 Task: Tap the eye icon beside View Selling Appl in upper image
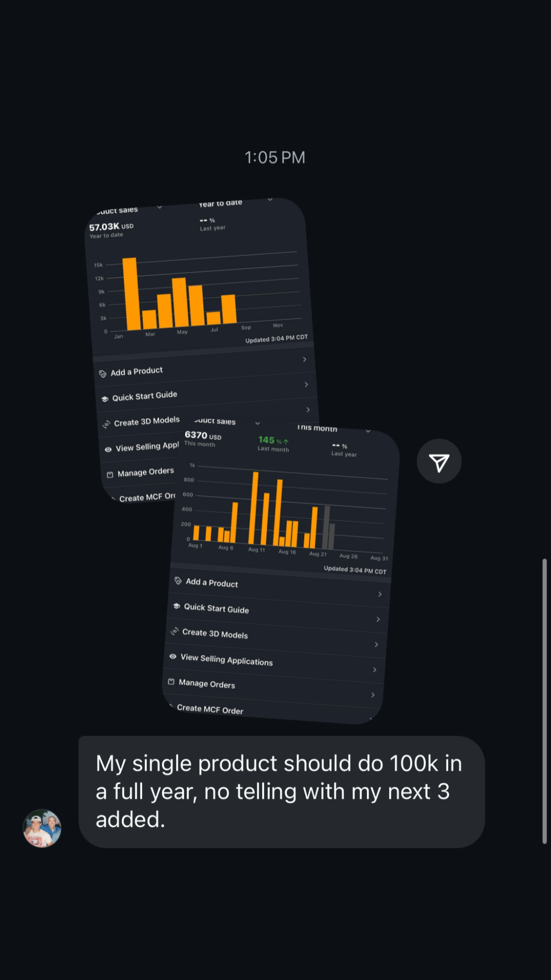pos(108,449)
